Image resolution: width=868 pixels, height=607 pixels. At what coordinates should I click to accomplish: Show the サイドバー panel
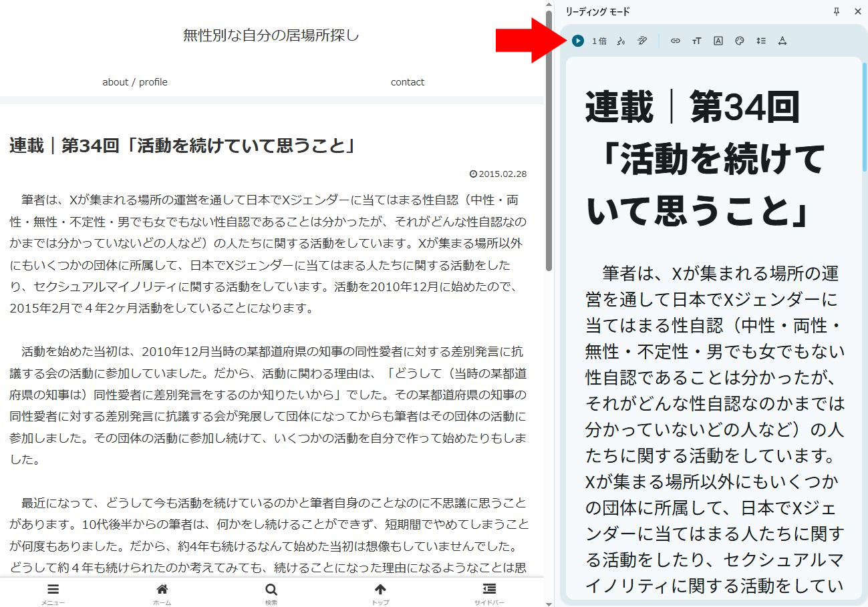(x=489, y=592)
